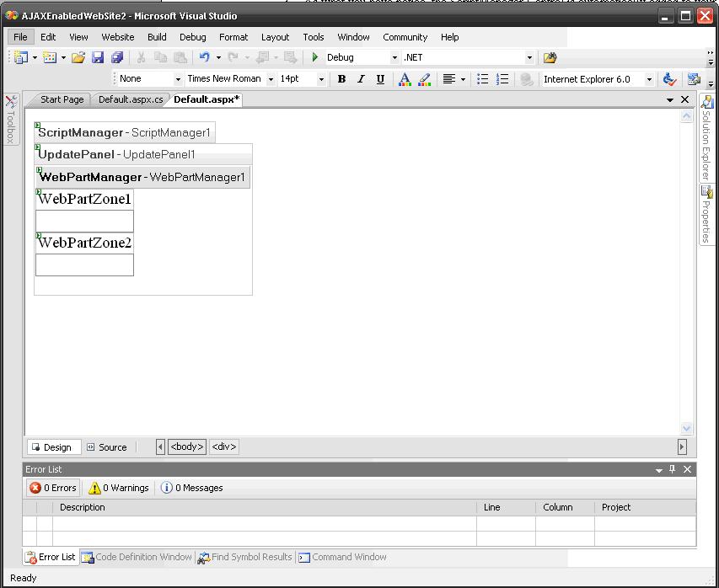719x588 pixels.
Task: Show the Find Symbol Results tab
Action: [x=245, y=557]
